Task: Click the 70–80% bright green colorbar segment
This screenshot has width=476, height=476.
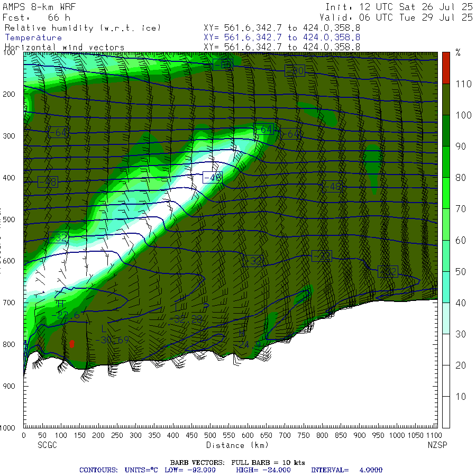Action: point(446,193)
